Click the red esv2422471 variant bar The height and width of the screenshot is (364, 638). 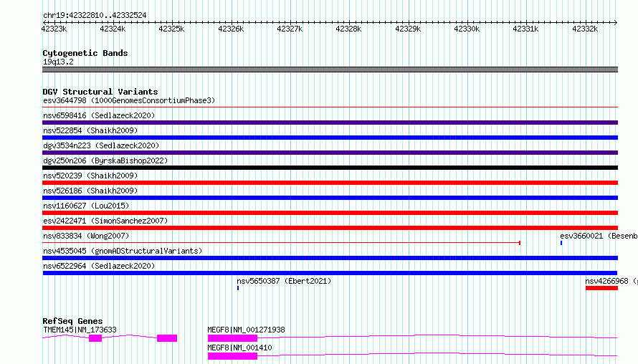pyautogui.click(x=330, y=228)
